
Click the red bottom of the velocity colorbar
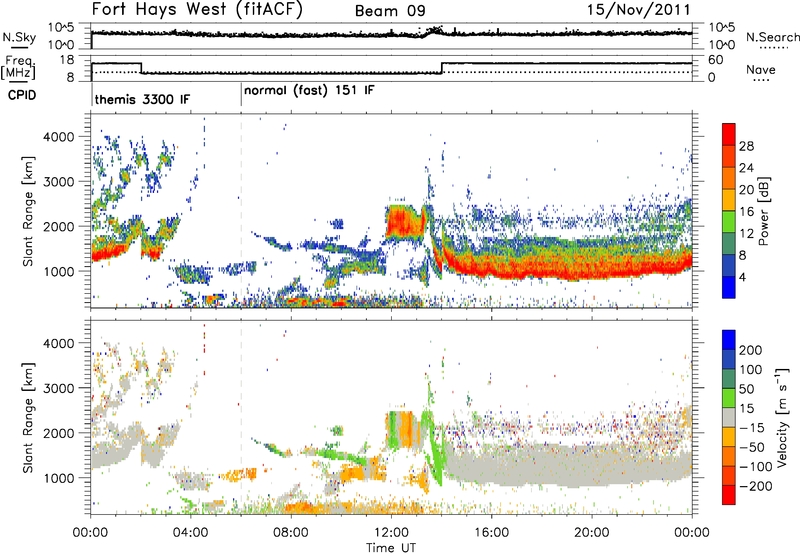pos(729,495)
